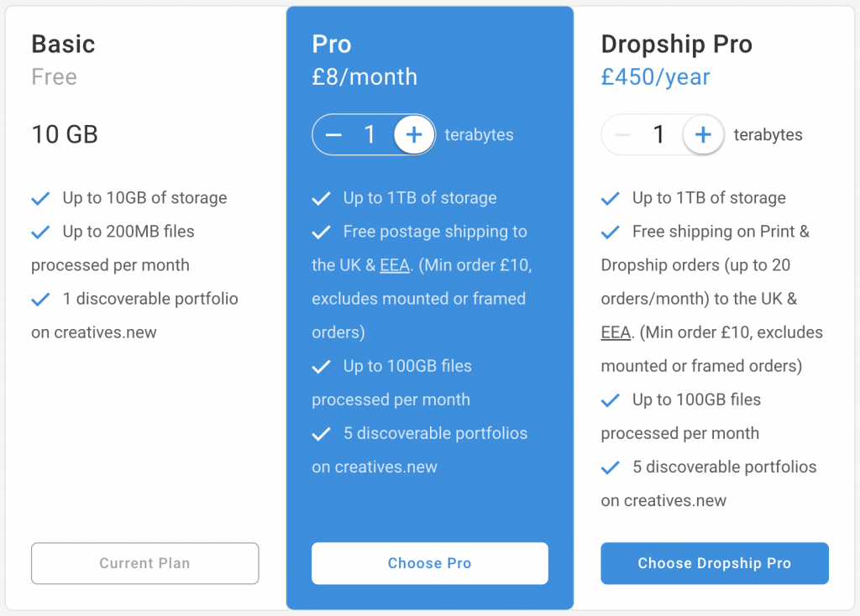Click Pro checkmark beside Up to 100GB files

(322, 367)
